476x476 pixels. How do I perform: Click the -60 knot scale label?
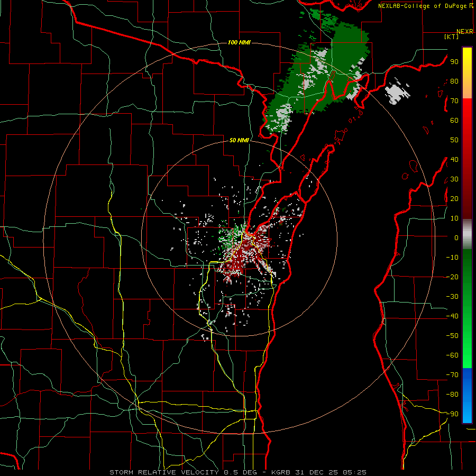452,355
